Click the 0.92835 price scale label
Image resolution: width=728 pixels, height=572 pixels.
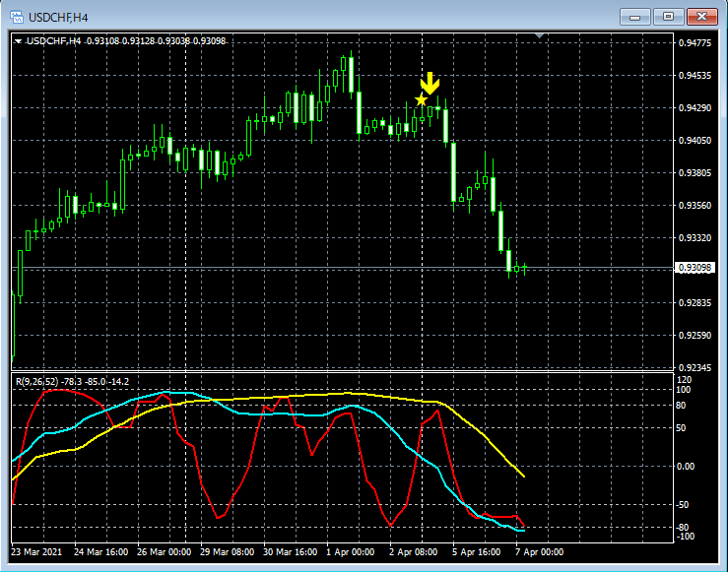(695, 303)
